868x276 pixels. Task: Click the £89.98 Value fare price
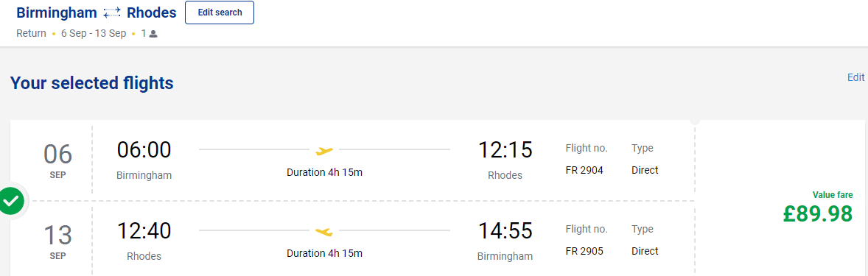(818, 213)
